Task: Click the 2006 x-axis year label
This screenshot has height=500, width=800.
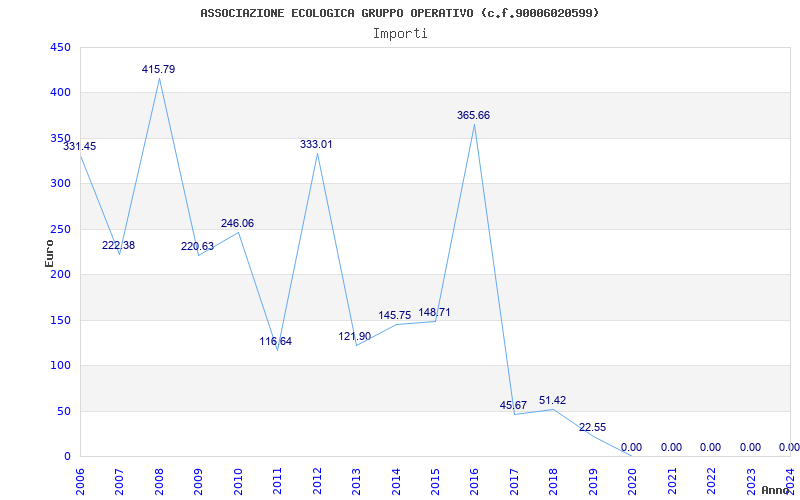Action: (x=80, y=481)
